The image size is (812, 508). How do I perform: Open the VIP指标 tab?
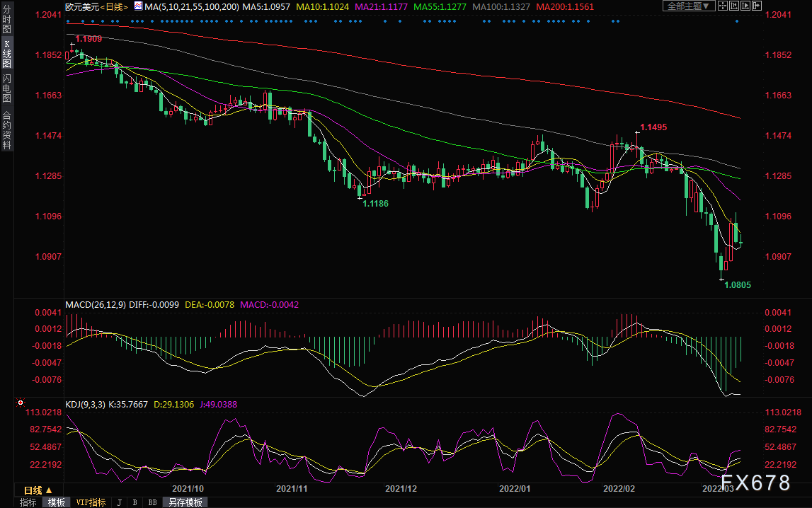click(x=91, y=502)
